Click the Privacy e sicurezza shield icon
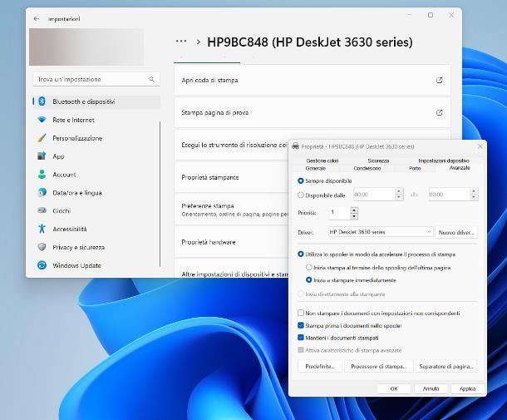This screenshot has height=420, width=507. pos(42,247)
